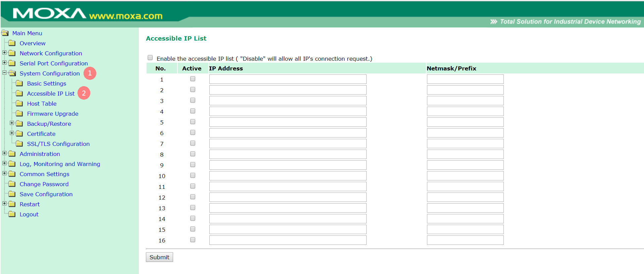The width and height of the screenshot is (644, 274).
Task: Expand the Serial Port Configuration tree node
Action: tap(4, 63)
